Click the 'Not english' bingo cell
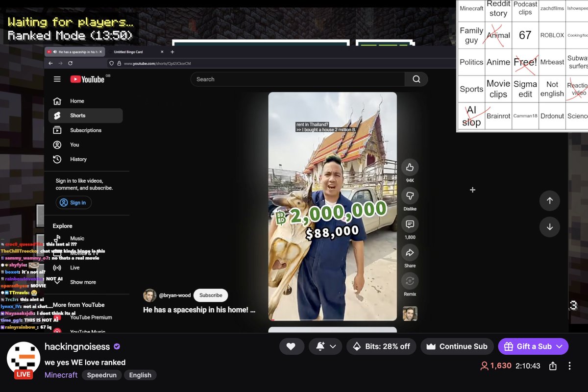588x392 pixels. [552, 89]
